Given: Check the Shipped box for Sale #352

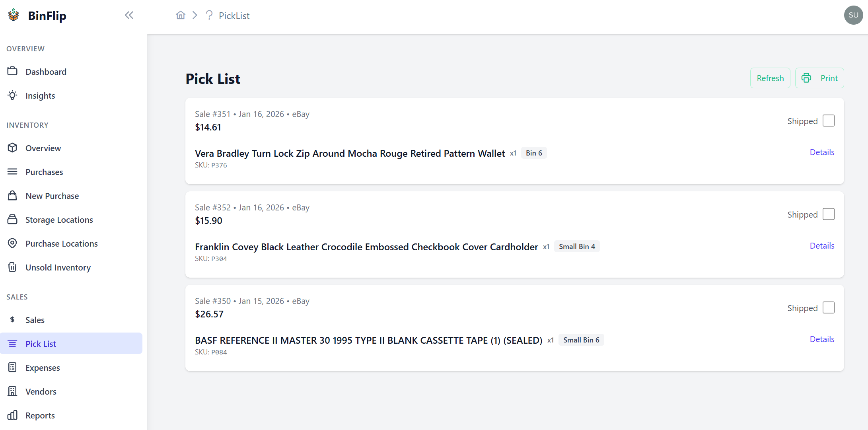Looking at the screenshot, I should [x=829, y=214].
